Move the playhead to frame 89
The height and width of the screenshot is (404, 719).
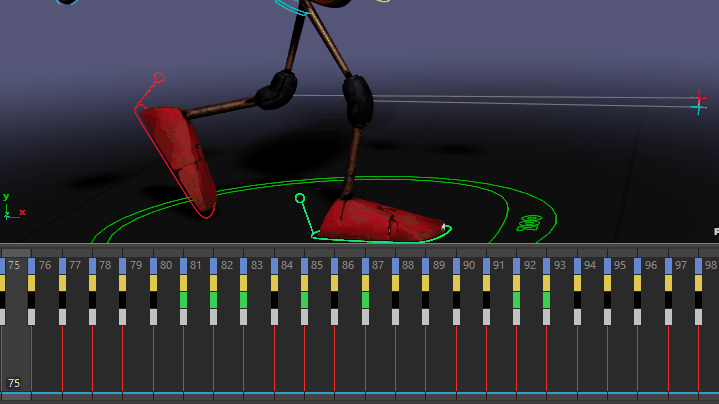point(439,265)
